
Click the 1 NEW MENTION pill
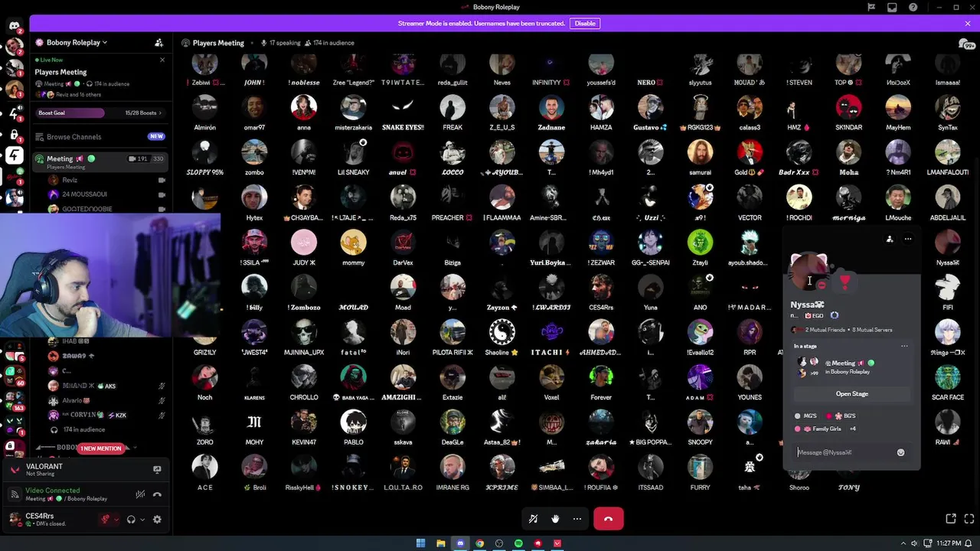(x=101, y=448)
